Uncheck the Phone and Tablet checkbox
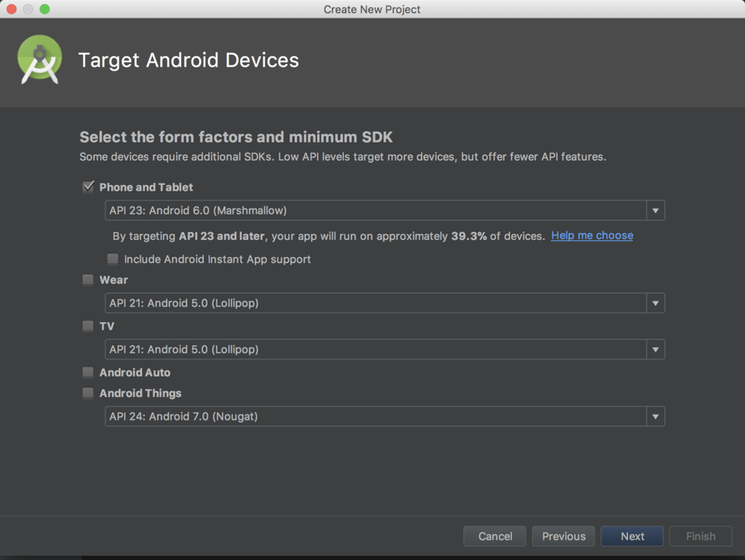The width and height of the screenshot is (745, 560). click(x=88, y=187)
